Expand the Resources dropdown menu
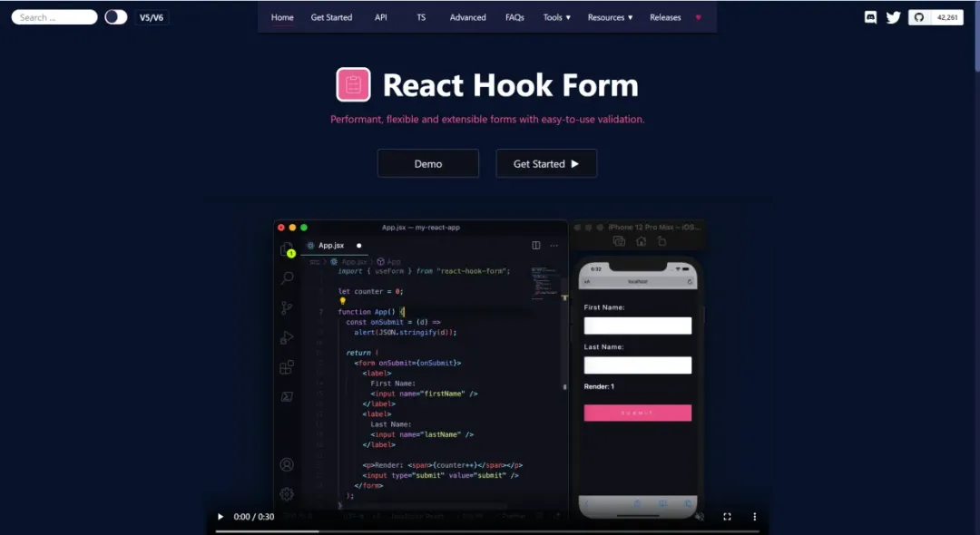The width and height of the screenshot is (980, 535). (x=610, y=17)
